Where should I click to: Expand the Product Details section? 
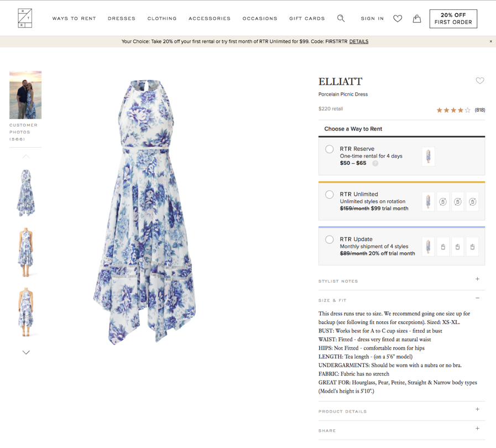(478, 410)
